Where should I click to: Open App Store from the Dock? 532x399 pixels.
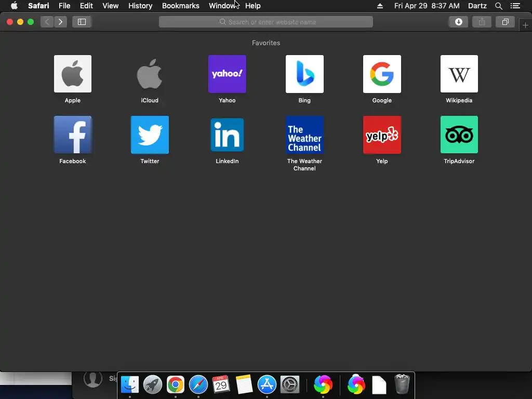click(x=267, y=384)
